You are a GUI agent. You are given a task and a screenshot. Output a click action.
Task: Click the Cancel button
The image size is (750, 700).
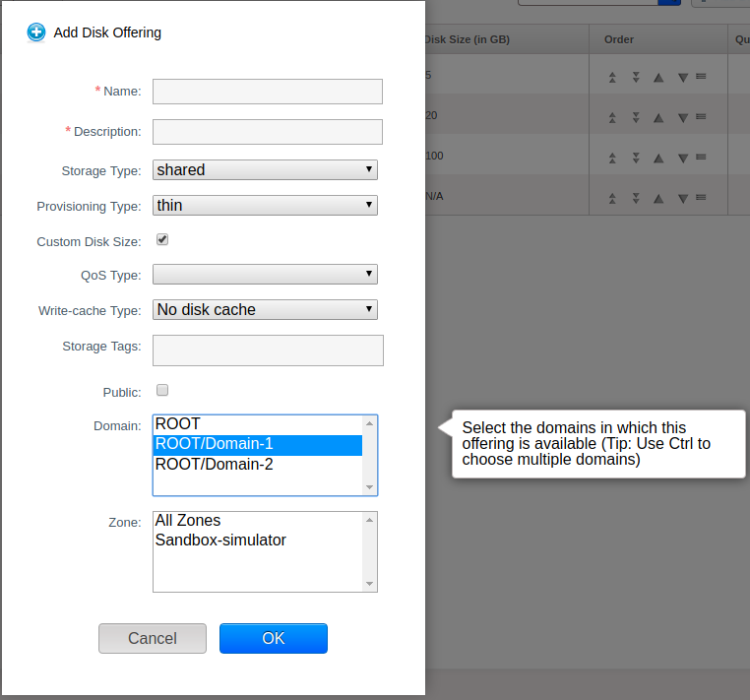tap(153, 638)
